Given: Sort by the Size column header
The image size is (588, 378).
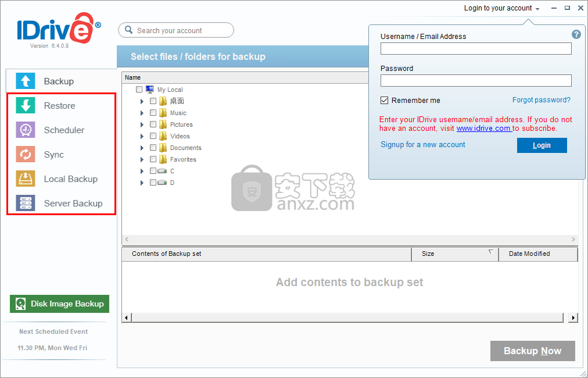Looking at the screenshot, I should 455,254.
